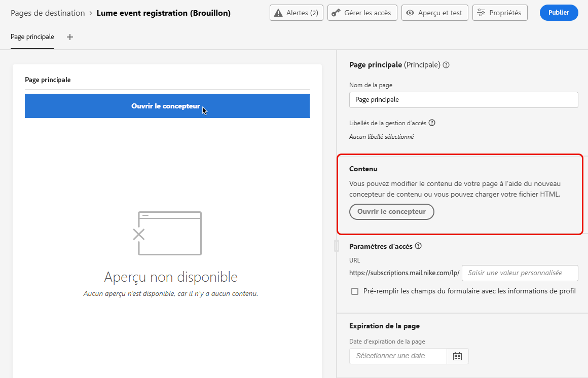This screenshot has height=378, width=588.
Task: Open the Alertes (2) warning button
Action: click(x=296, y=13)
